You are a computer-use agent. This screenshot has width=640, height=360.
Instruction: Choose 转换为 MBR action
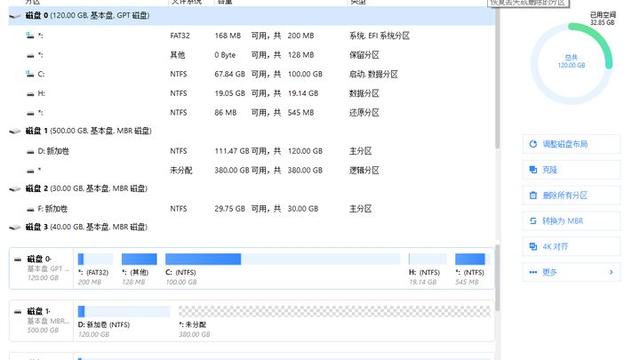[571, 221]
